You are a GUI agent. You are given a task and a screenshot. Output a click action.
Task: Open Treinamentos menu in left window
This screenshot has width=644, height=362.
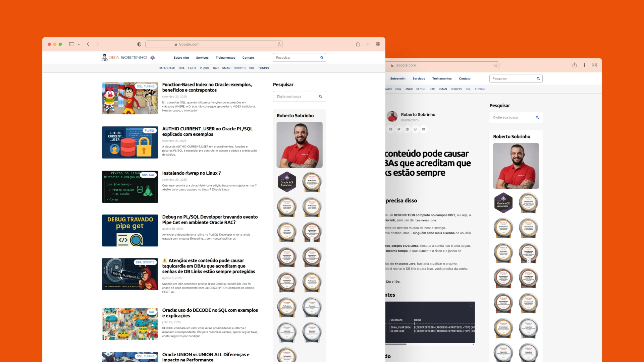(x=225, y=58)
